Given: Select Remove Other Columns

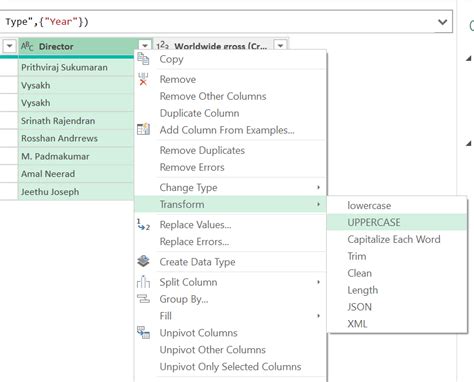Looking at the screenshot, I should (x=230, y=96).
